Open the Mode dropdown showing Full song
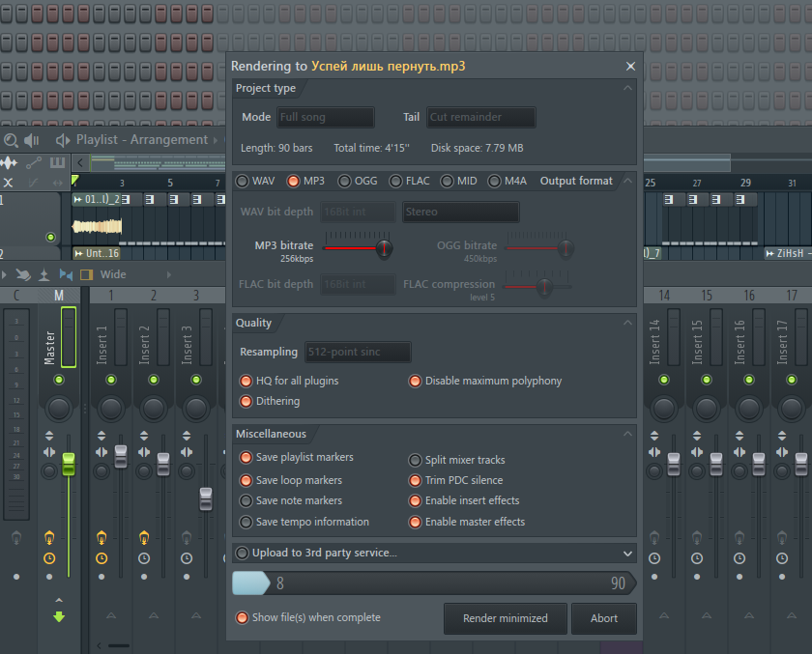The image size is (812, 654). point(326,117)
